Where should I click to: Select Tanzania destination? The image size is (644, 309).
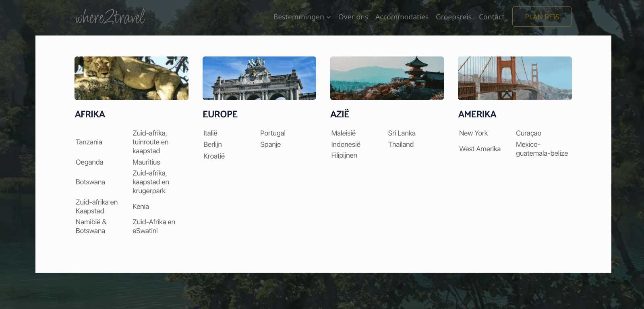pyautogui.click(x=89, y=142)
